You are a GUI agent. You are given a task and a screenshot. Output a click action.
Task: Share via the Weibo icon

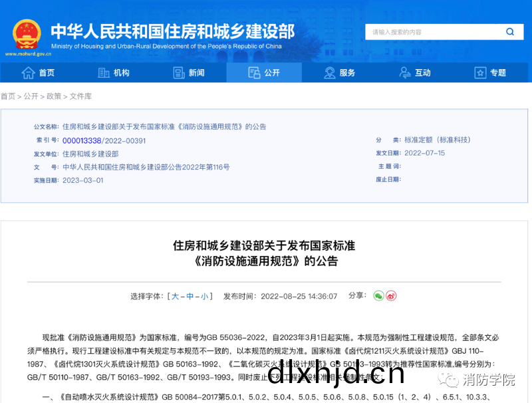point(391,296)
